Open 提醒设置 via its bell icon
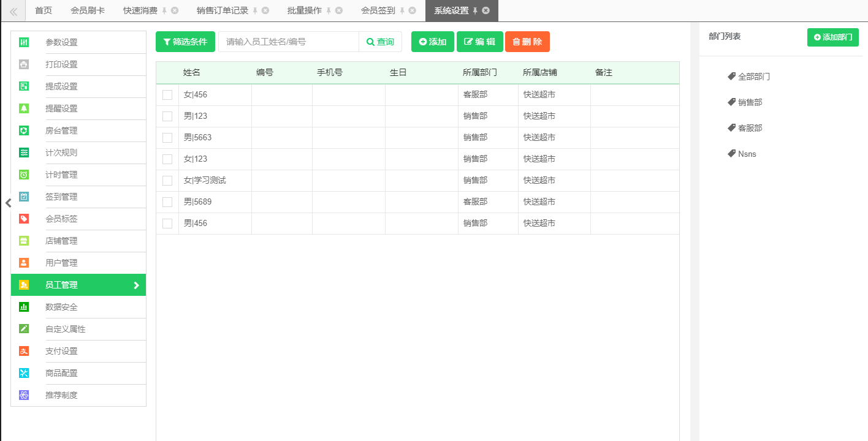The height and width of the screenshot is (441, 868). tap(24, 108)
